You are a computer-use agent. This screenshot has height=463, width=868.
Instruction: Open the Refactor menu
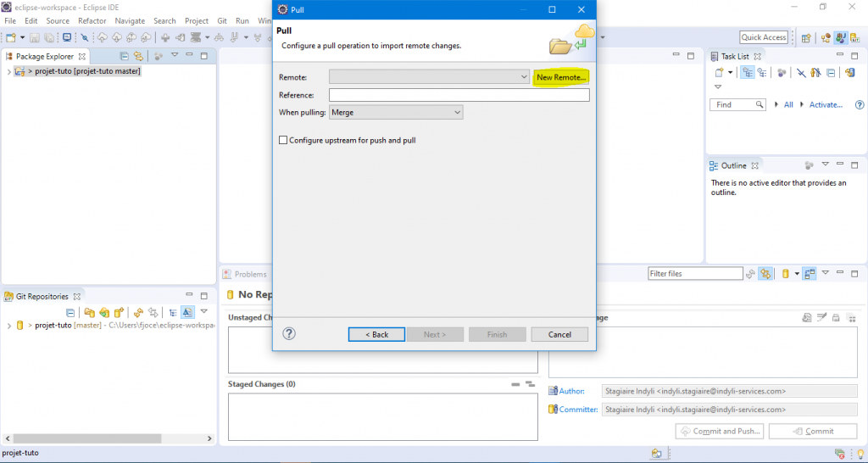(x=92, y=21)
